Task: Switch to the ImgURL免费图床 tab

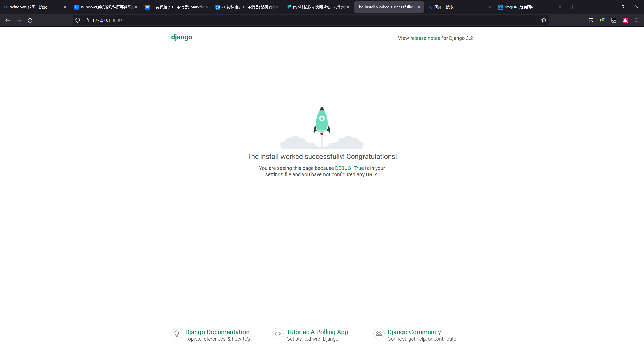Action: coord(519,7)
